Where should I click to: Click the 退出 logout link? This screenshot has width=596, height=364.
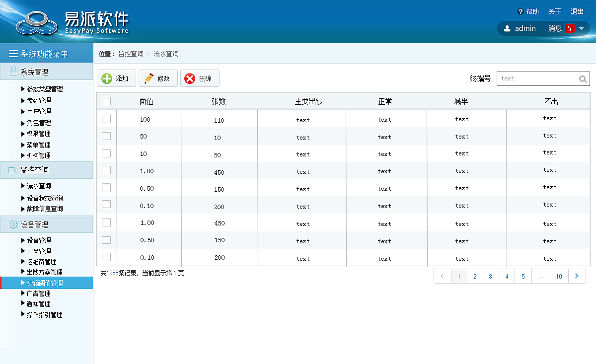(x=576, y=11)
